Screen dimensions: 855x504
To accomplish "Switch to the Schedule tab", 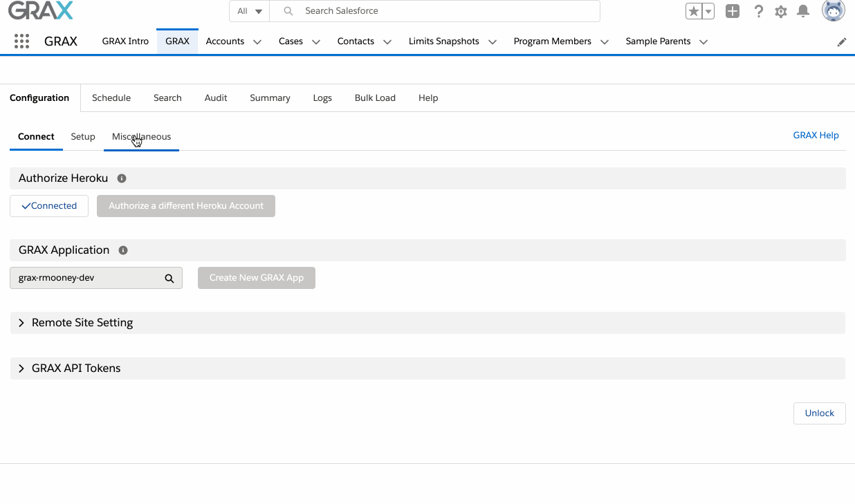I will tap(111, 98).
